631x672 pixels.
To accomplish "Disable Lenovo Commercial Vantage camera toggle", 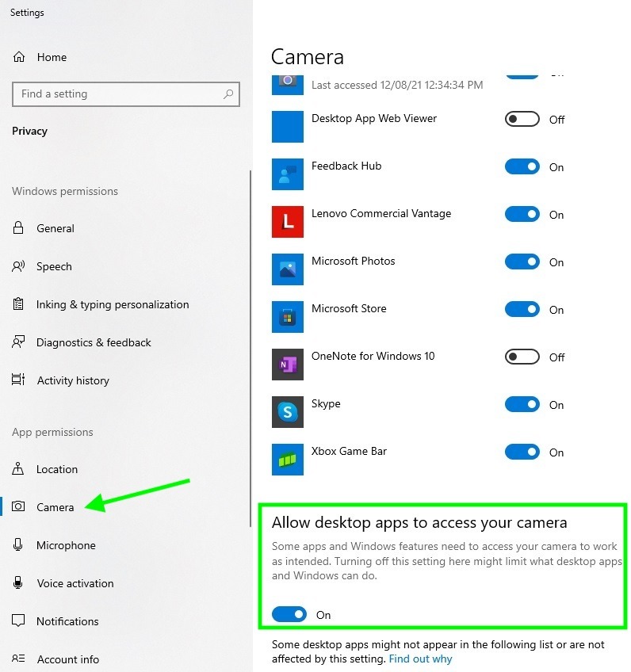I will coord(522,214).
